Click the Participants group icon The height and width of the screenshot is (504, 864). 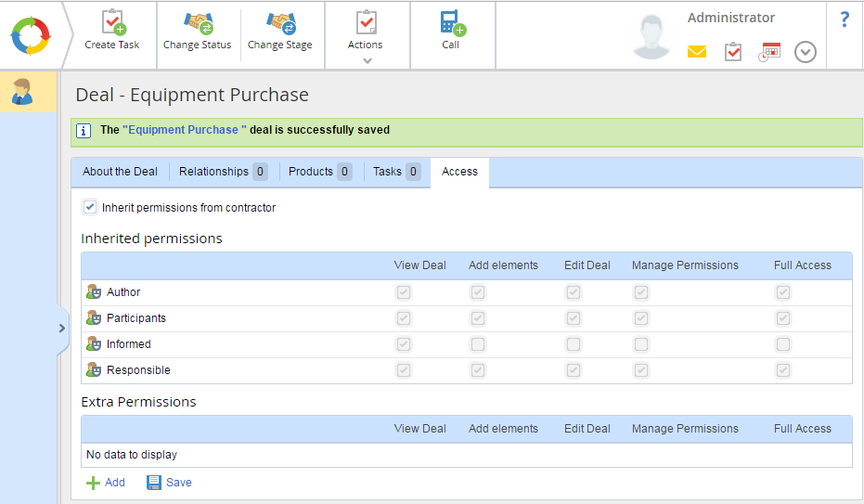click(x=94, y=317)
